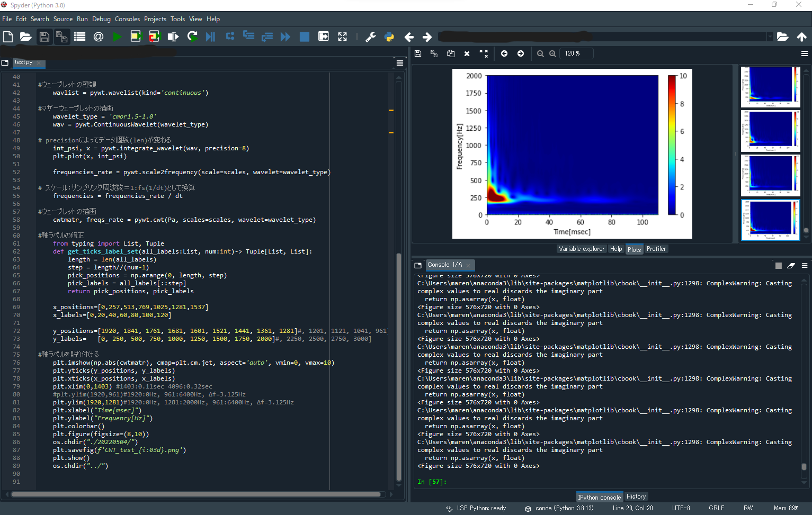Copy plot to clipboard in Plots pane
The width and height of the screenshot is (812, 515).
pyautogui.click(x=450, y=53)
